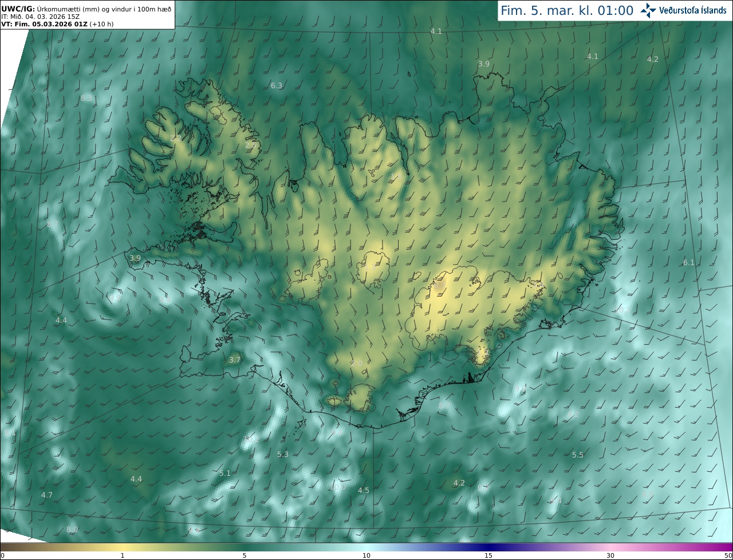
Task: Click the color scale tick labeled 10
Action: pos(366,556)
